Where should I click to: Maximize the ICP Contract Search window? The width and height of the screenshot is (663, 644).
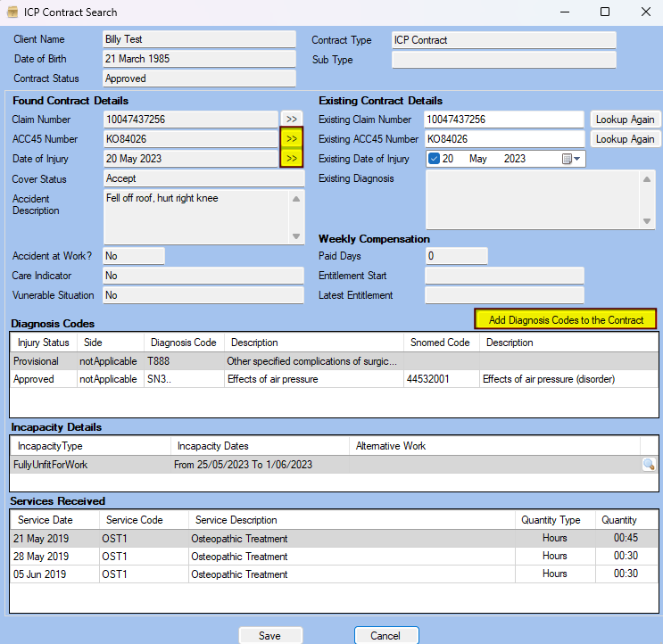(605, 12)
